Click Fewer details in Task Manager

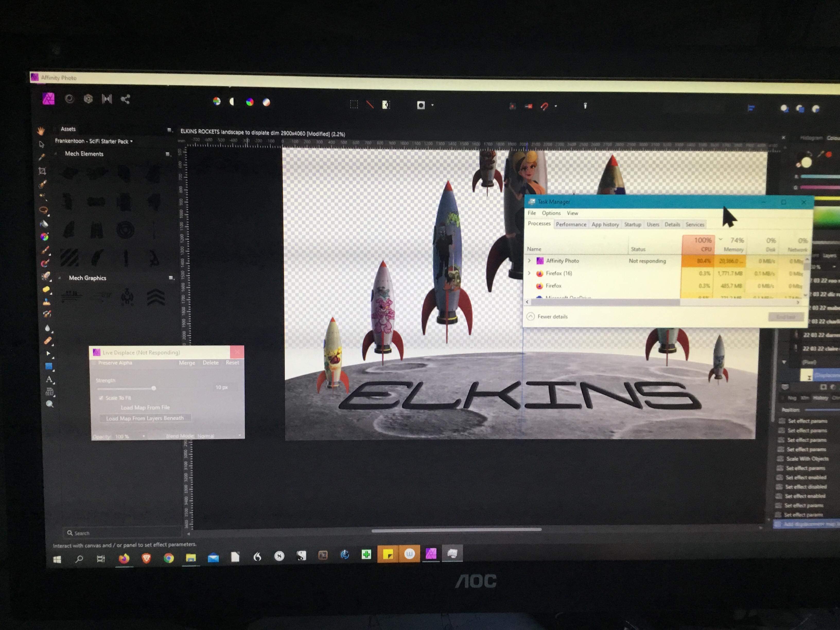547,316
